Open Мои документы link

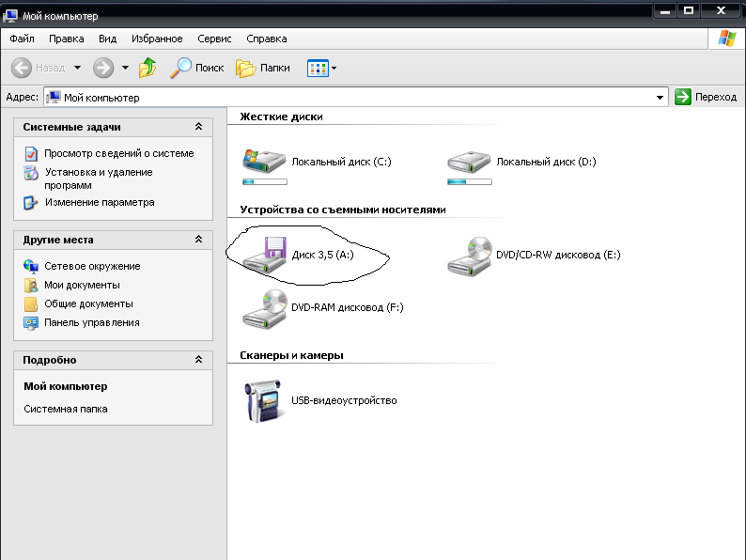pos(82,285)
